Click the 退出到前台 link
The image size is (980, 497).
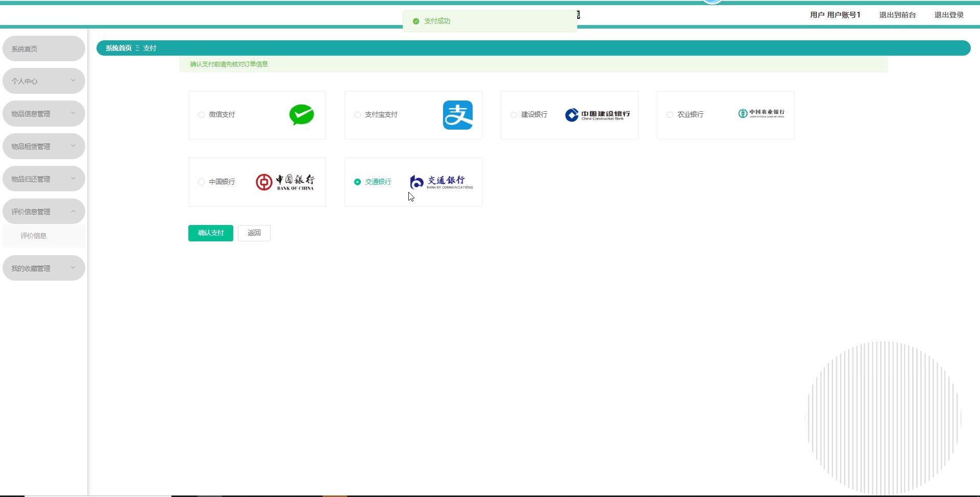coord(897,15)
